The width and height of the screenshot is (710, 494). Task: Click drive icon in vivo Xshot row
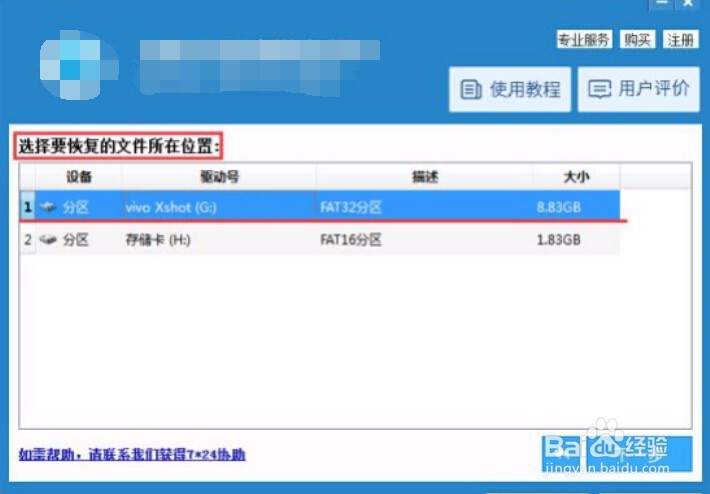tap(48, 207)
